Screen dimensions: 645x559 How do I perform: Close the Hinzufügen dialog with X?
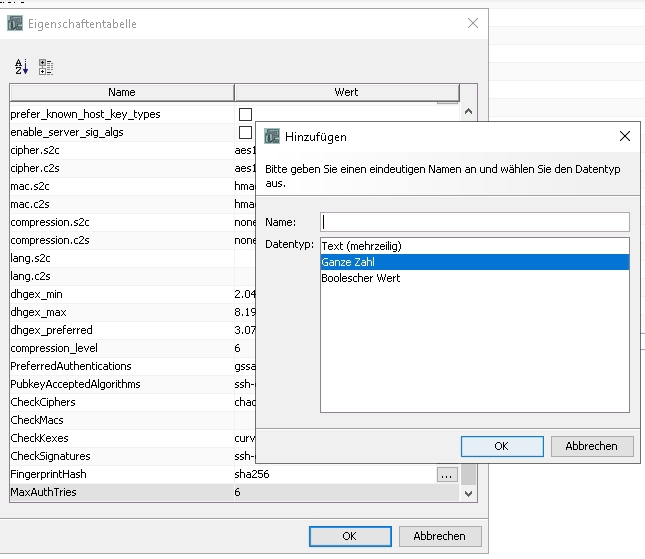(625, 136)
